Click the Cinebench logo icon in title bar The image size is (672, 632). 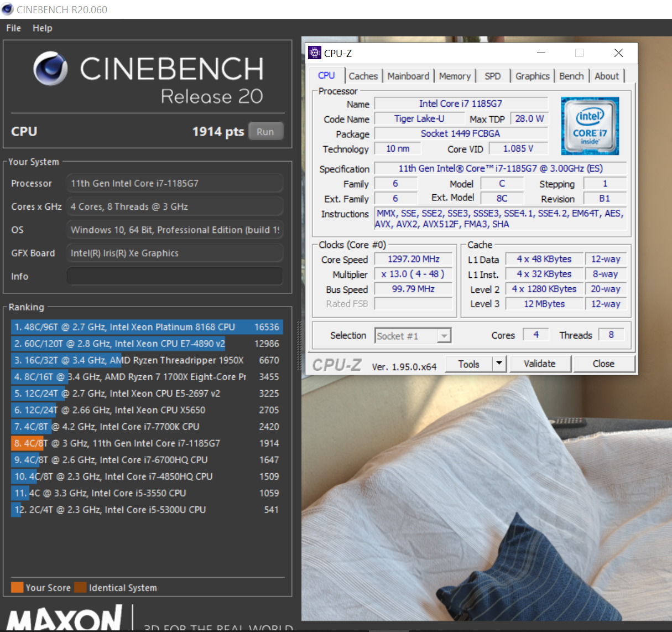8,9
